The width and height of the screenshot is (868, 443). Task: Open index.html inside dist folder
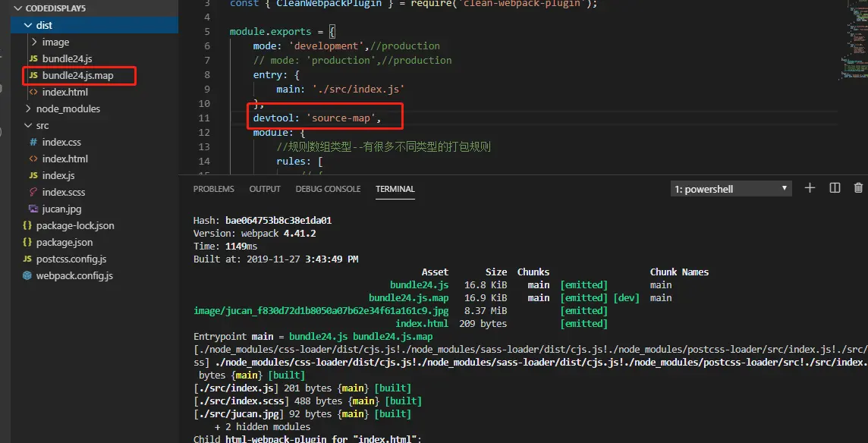[x=64, y=92]
